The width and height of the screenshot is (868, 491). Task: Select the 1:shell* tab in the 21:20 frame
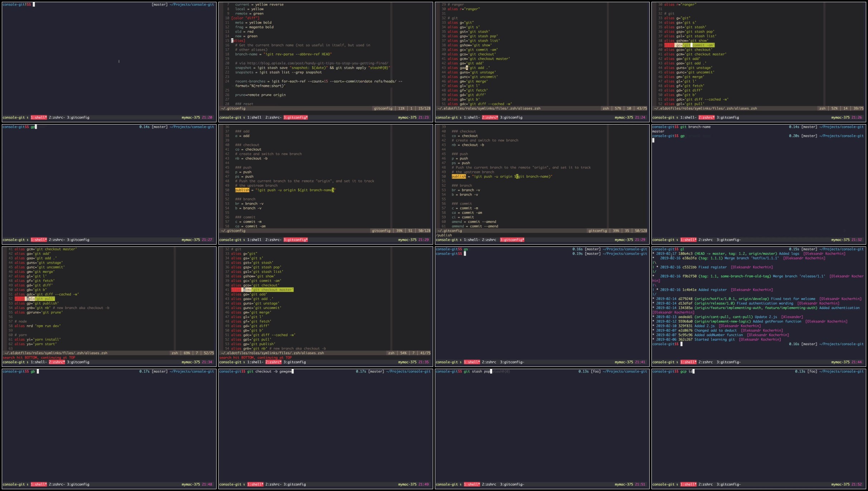coord(39,117)
